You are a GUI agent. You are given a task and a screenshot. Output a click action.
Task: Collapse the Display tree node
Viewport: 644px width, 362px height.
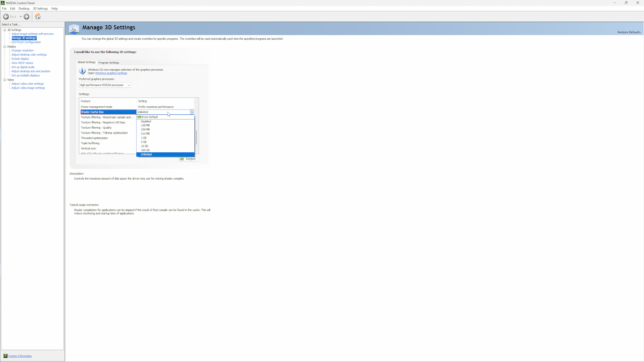pos(4,47)
